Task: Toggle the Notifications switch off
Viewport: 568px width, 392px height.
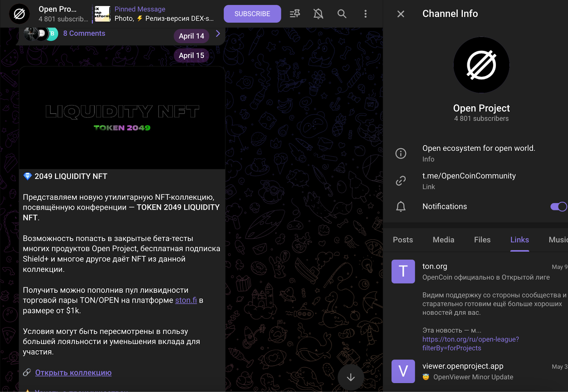Action: pyautogui.click(x=558, y=206)
